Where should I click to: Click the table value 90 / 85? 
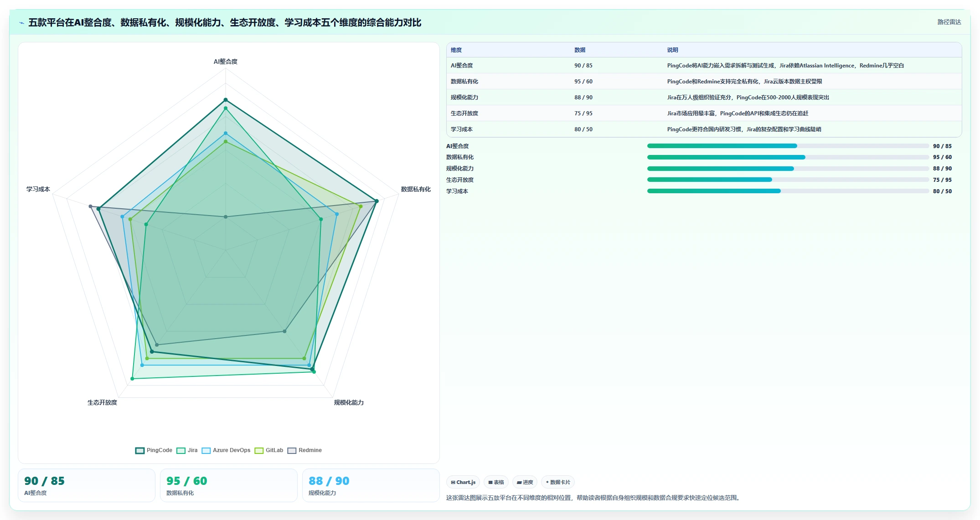(583, 66)
